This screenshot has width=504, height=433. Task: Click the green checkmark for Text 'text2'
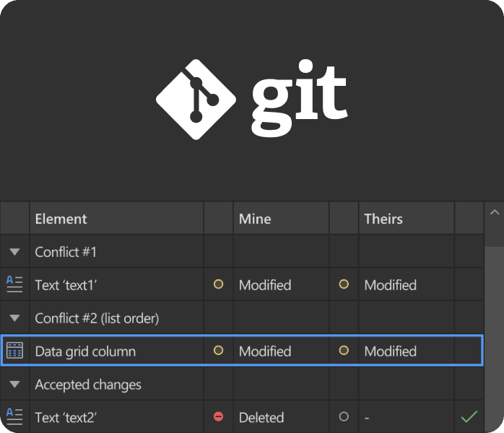point(469,416)
